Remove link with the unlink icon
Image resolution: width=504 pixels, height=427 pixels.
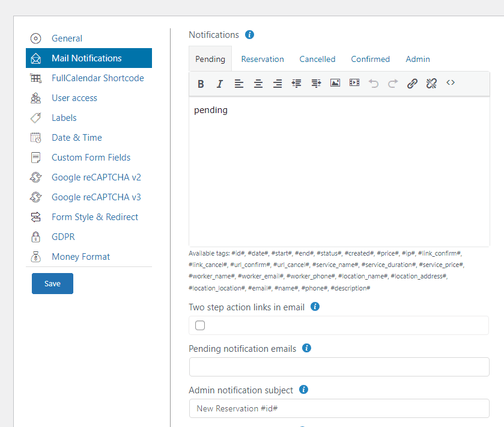pyautogui.click(x=431, y=84)
